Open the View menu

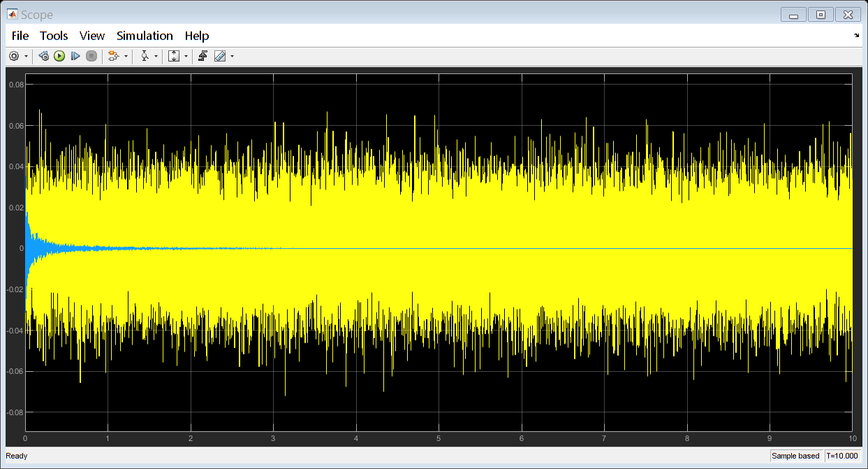(92, 36)
